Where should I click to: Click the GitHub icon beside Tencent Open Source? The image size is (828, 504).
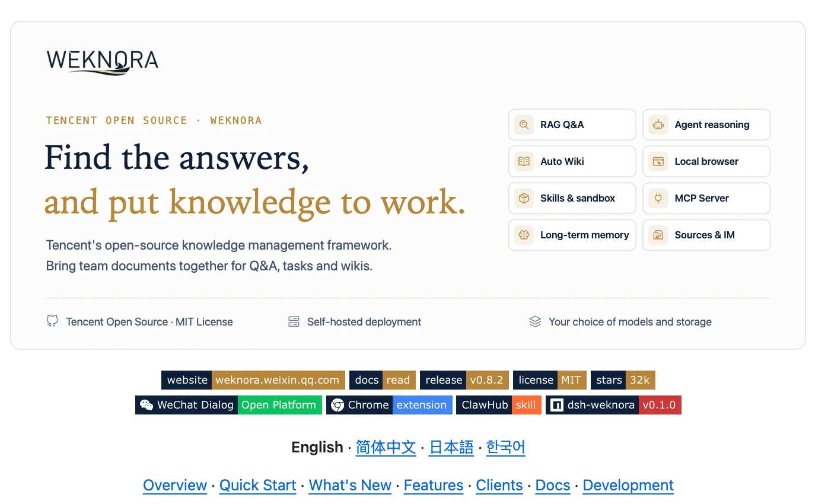[x=52, y=321]
